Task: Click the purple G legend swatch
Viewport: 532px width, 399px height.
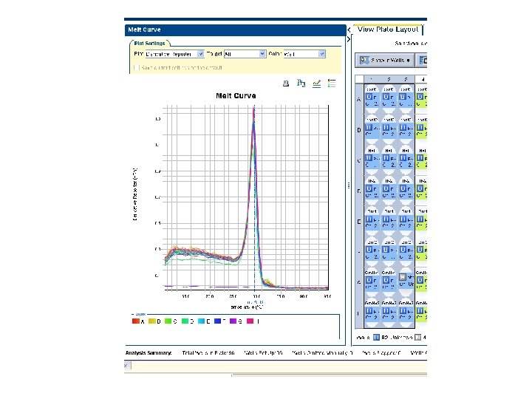Action: [x=233, y=321]
